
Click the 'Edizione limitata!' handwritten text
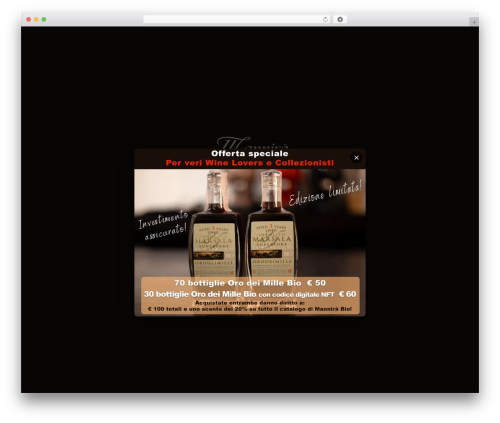click(325, 193)
